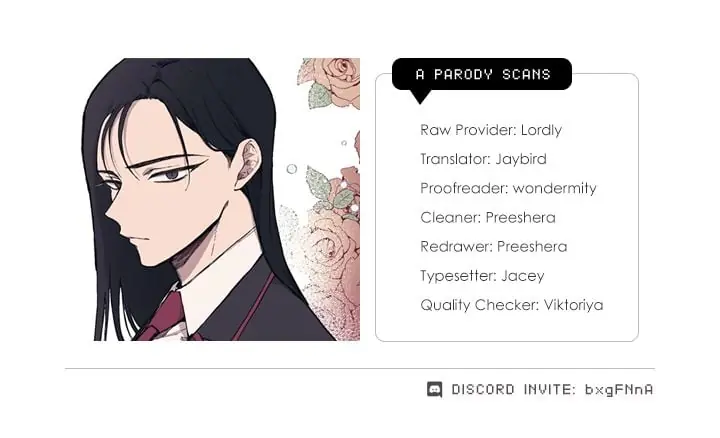
Task: Select the Raw Provider: Lordly line
Action: (x=491, y=130)
